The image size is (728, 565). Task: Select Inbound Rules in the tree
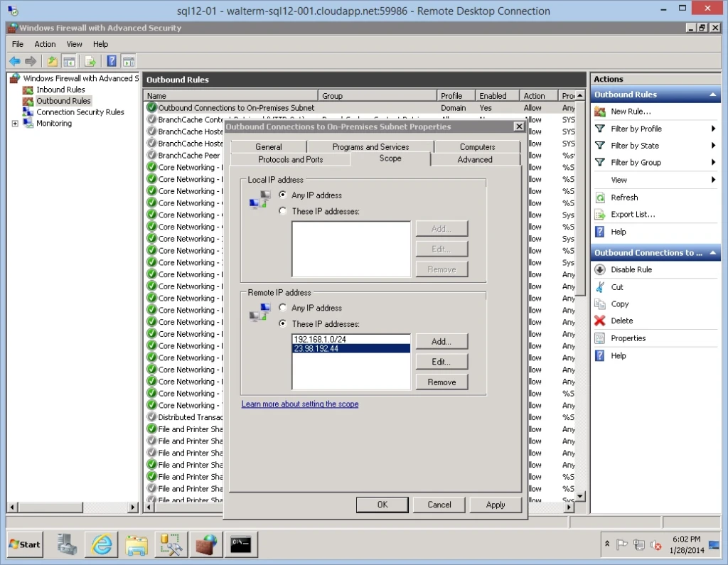[x=60, y=90]
